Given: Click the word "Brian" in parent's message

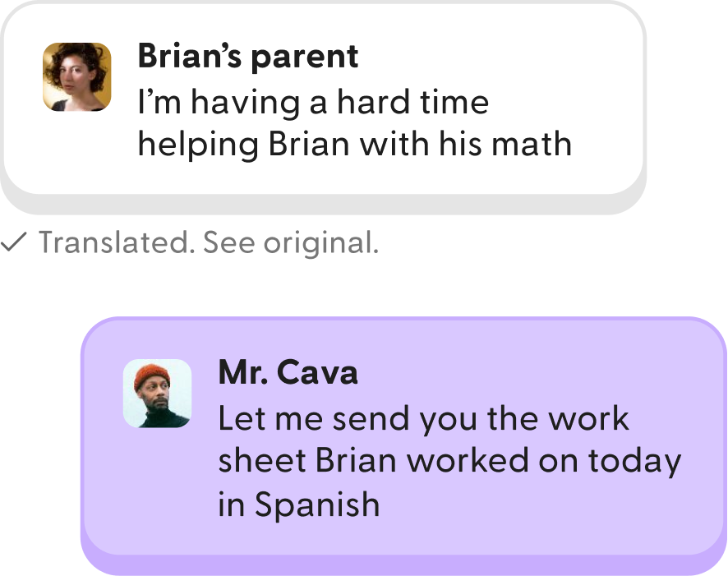Looking at the screenshot, I should click(x=304, y=144).
